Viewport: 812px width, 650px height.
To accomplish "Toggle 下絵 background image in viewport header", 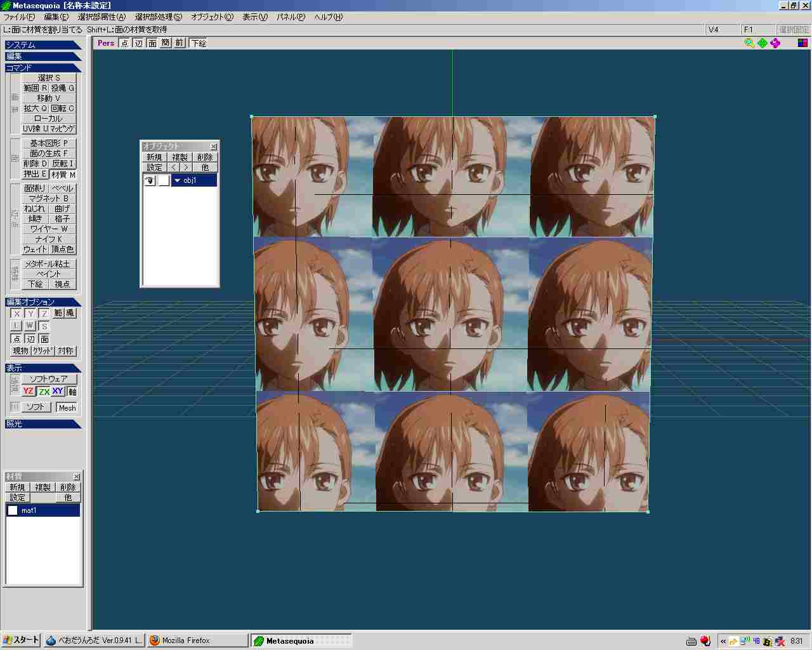I will coord(199,43).
